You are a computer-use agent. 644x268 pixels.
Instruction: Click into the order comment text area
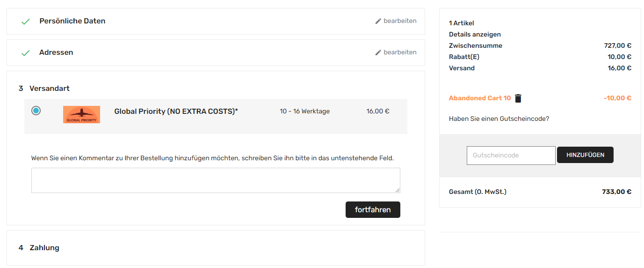click(216, 180)
